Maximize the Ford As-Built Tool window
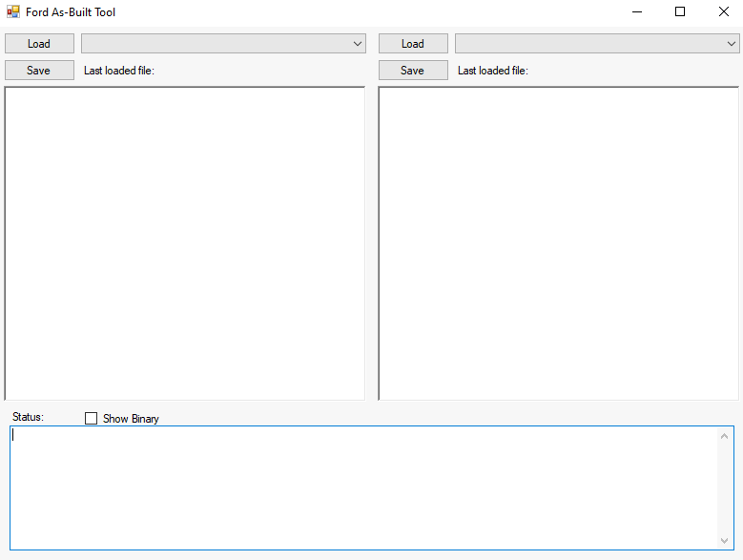 coord(680,11)
